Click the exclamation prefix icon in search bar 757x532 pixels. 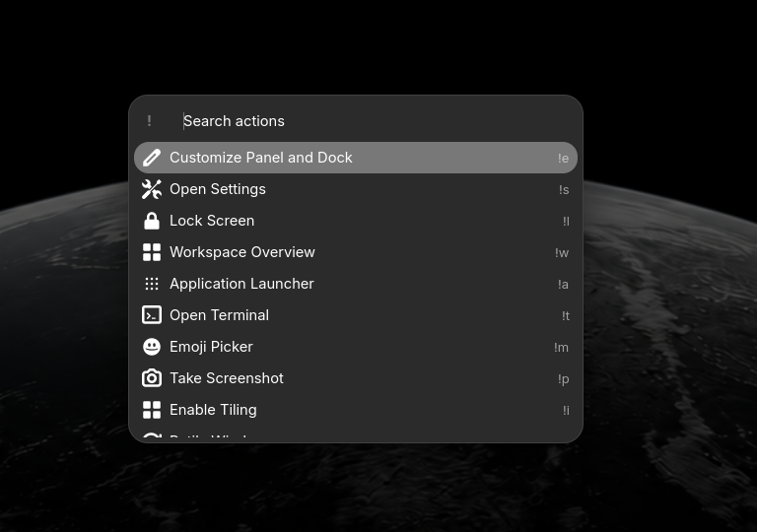point(149,121)
